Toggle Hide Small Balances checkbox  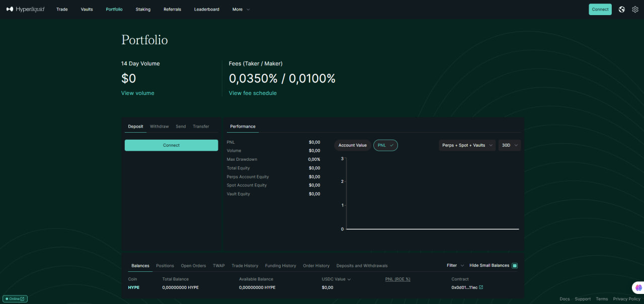point(515,265)
